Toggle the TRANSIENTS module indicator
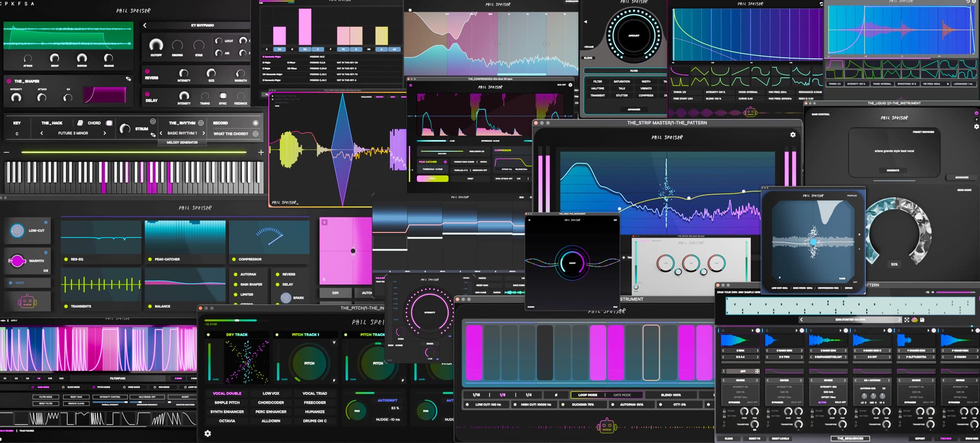Image resolution: width=980 pixels, height=443 pixels. (x=66, y=307)
